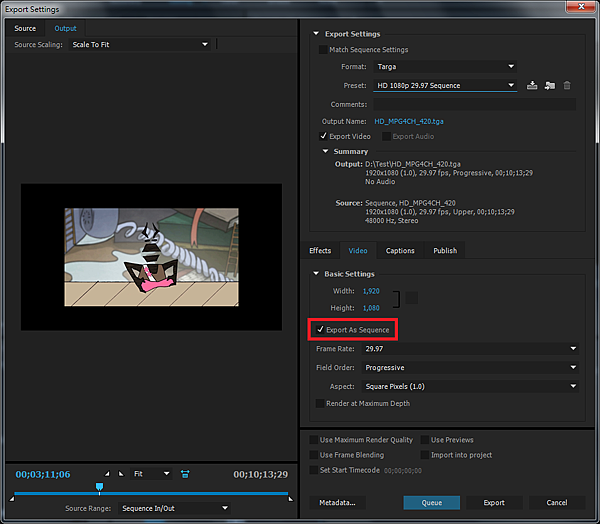Screen dimensions: 600x524
Task: Enable Render at Maximum Depth
Action: tap(320, 403)
